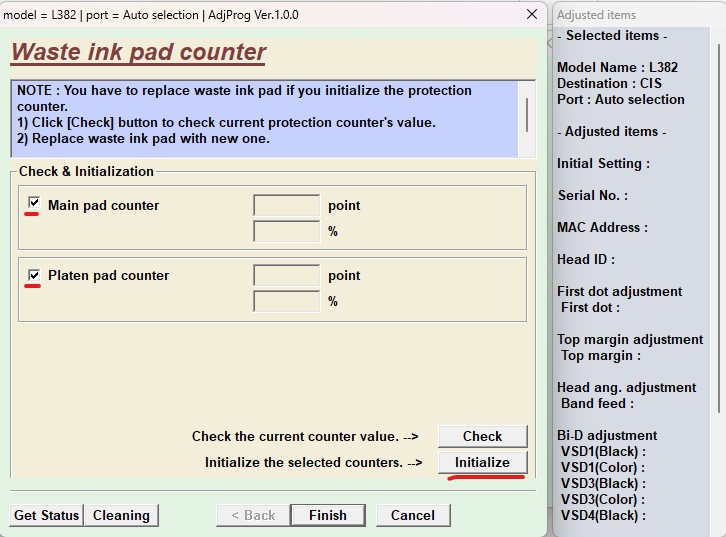This screenshot has width=726, height=537.
Task: Run the Cleaning function
Action: coord(121,515)
